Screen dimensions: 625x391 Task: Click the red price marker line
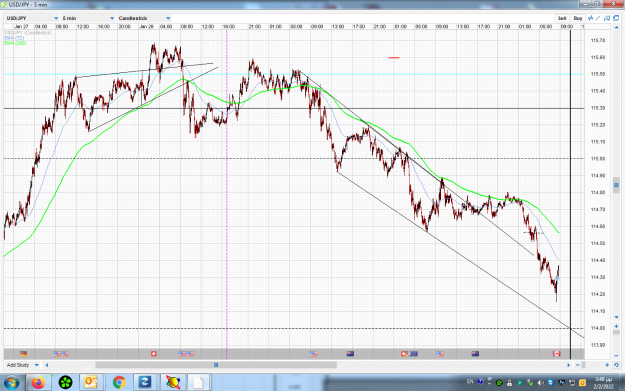pos(394,57)
